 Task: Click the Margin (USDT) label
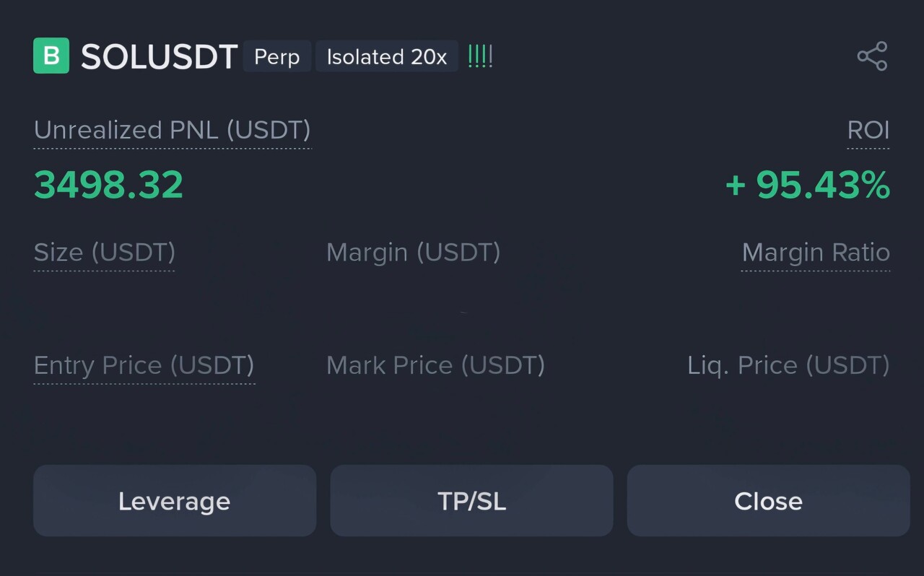(x=413, y=253)
